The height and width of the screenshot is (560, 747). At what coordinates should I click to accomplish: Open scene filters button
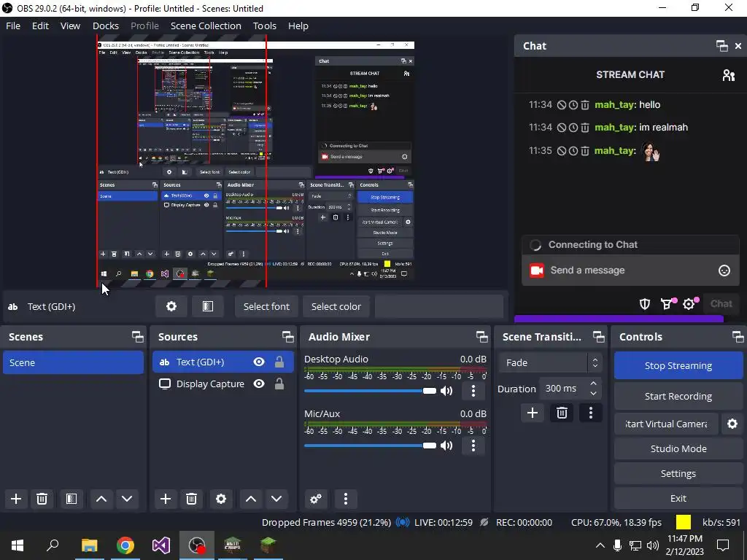click(x=71, y=499)
